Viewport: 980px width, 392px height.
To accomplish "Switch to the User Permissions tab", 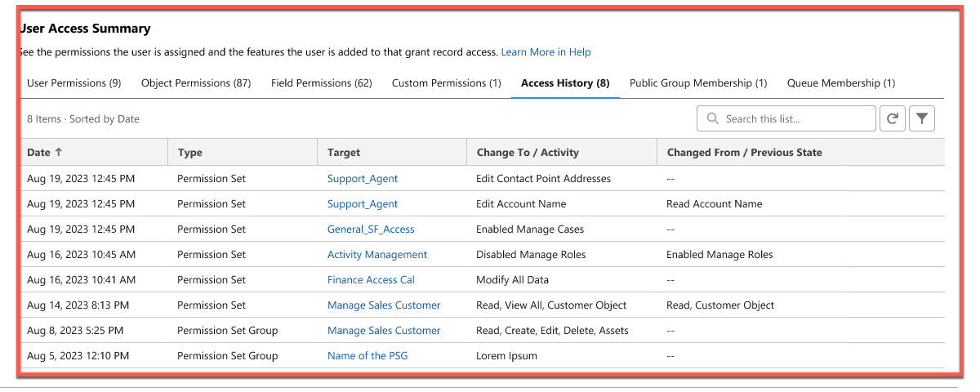I will click(74, 83).
